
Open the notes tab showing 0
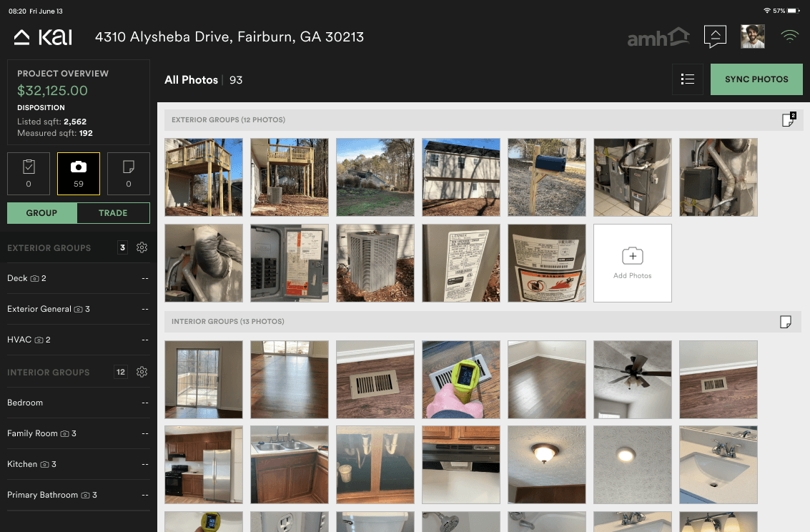[x=129, y=174]
